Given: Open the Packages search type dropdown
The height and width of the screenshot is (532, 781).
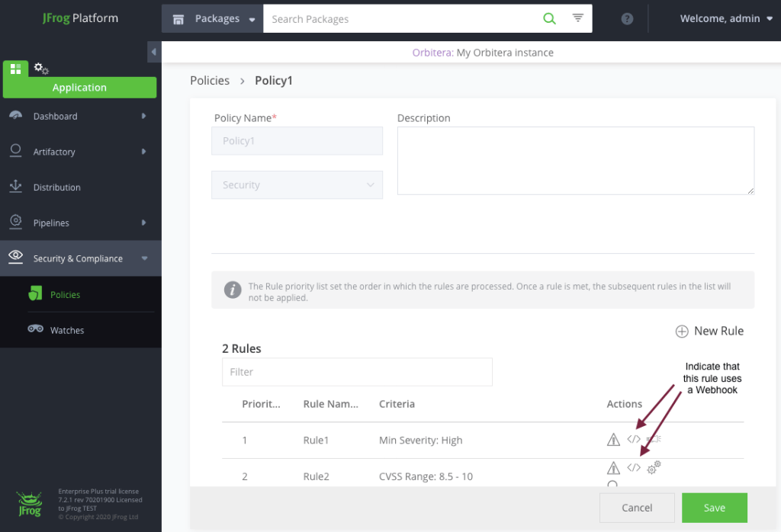Looking at the screenshot, I should 213,19.
